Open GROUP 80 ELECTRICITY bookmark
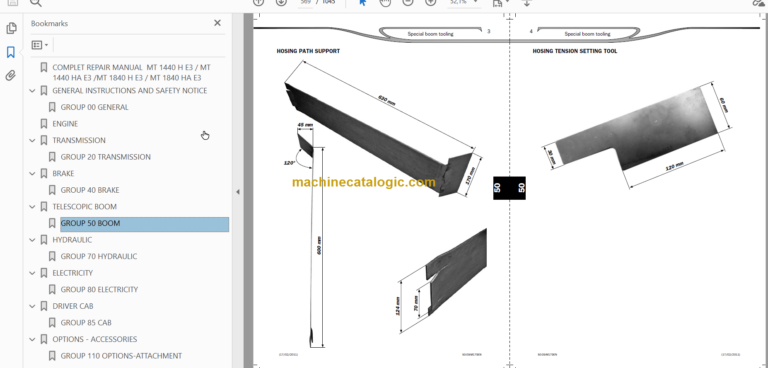The width and height of the screenshot is (768, 368). pyautogui.click(x=99, y=290)
